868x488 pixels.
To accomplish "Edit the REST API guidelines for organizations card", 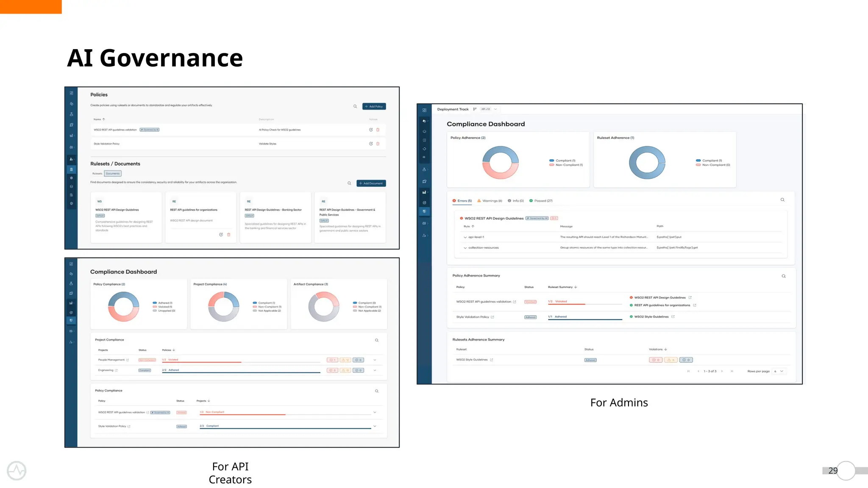I will pos(221,234).
